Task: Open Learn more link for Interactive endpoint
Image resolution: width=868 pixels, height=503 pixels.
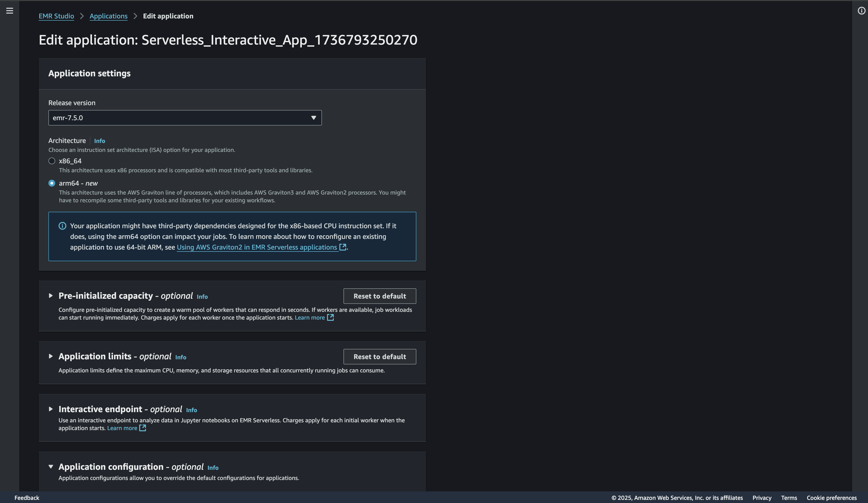Action: pyautogui.click(x=122, y=428)
